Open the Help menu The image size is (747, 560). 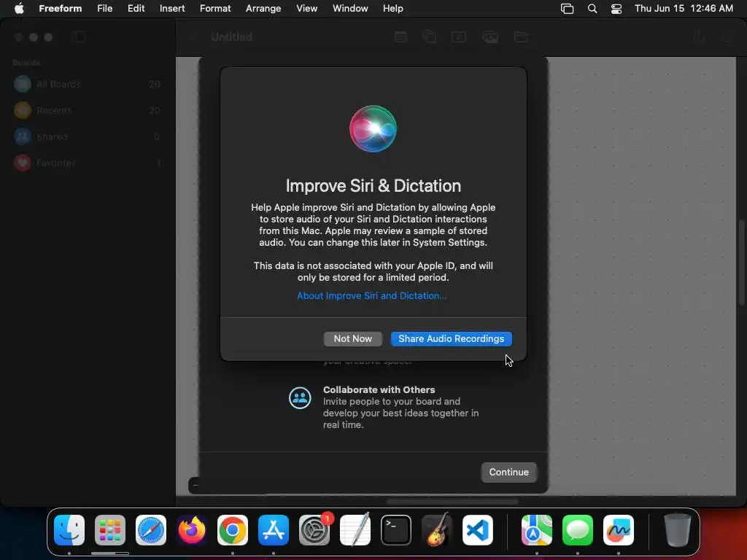[393, 8]
